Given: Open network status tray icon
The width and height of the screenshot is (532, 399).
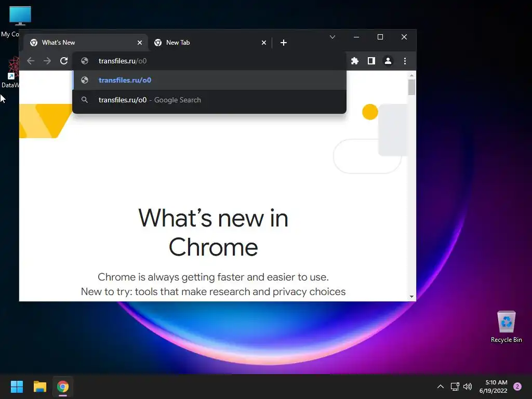Looking at the screenshot, I should click(455, 387).
